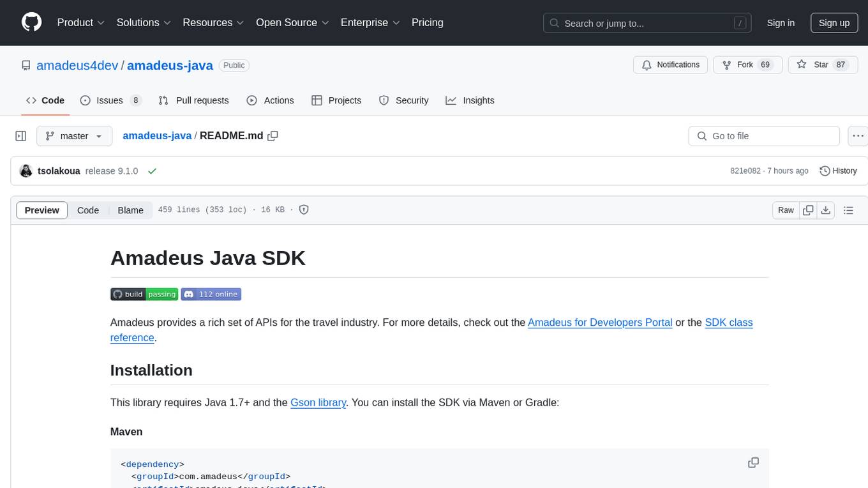Open the GitHub homepage logo

(31, 22)
